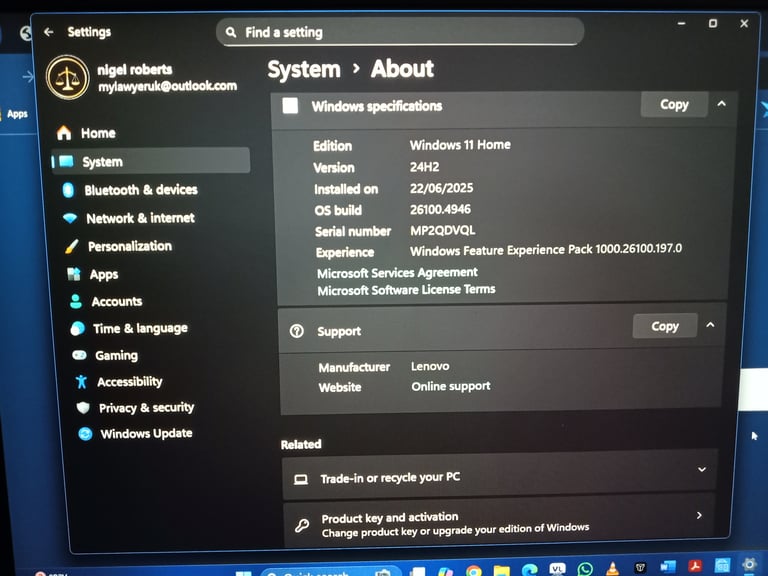Click the Windows Update sync icon
This screenshot has width=768, height=576.
click(85, 434)
